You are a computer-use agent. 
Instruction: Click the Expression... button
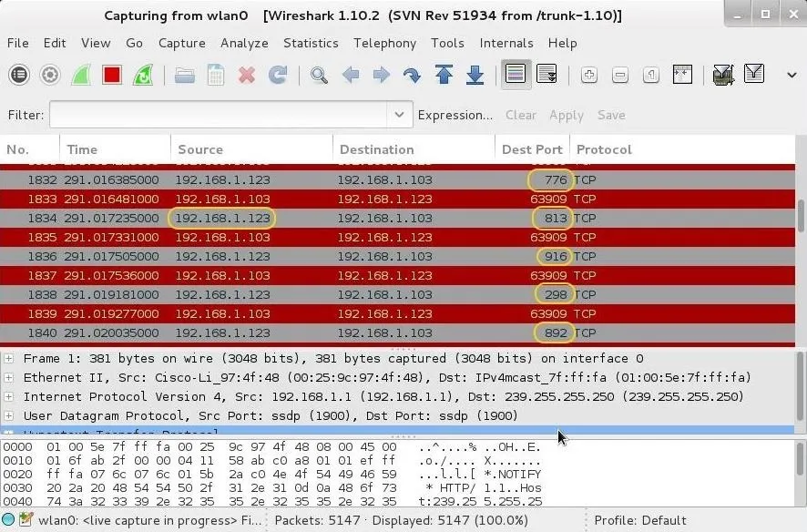tap(455, 116)
